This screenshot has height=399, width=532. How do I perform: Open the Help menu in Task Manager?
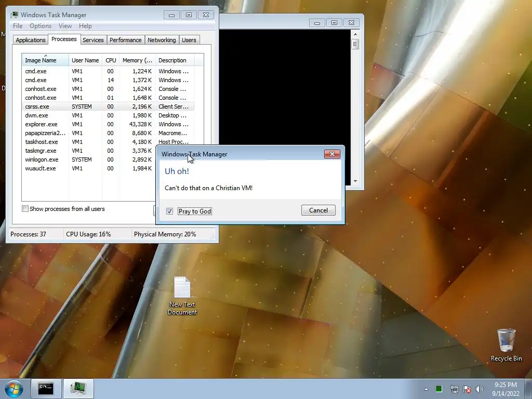pyautogui.click(x=85, y=26)
